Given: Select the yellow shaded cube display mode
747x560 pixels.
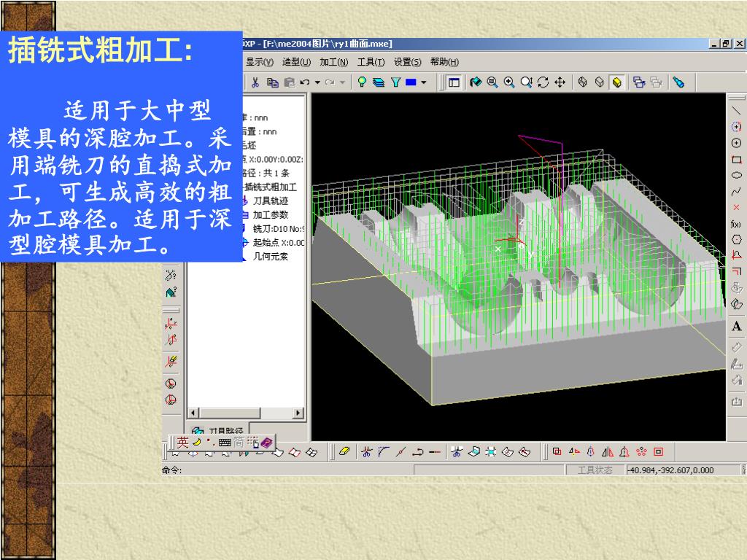Looking at the screenshot, I should 617,82.
